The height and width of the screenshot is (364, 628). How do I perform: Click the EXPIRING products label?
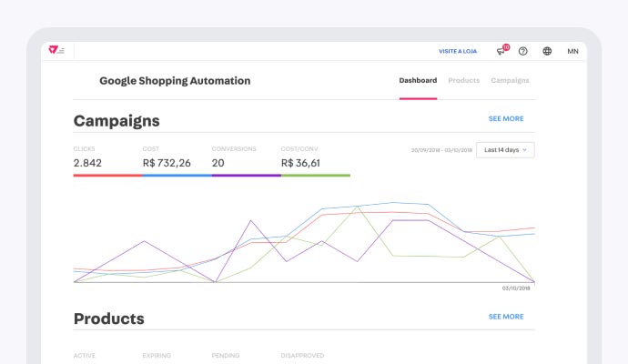click(x=157, y=356)
